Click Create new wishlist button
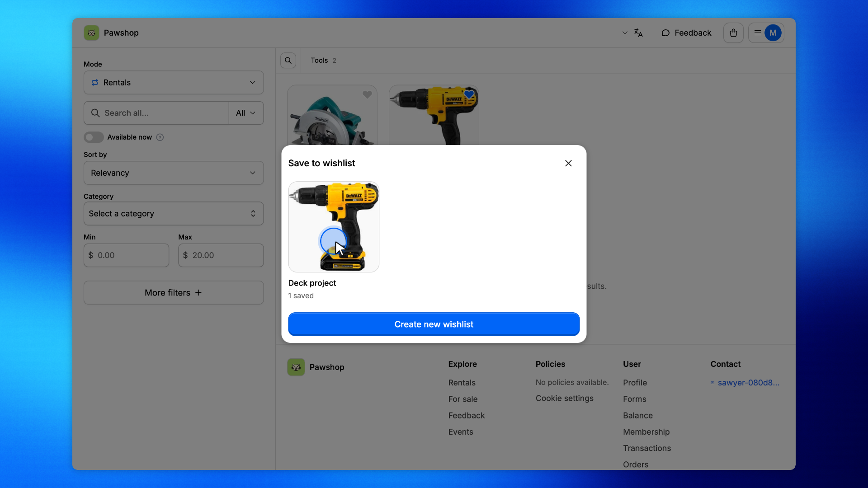Screen dimensions: 868x488 click(434, 324)
